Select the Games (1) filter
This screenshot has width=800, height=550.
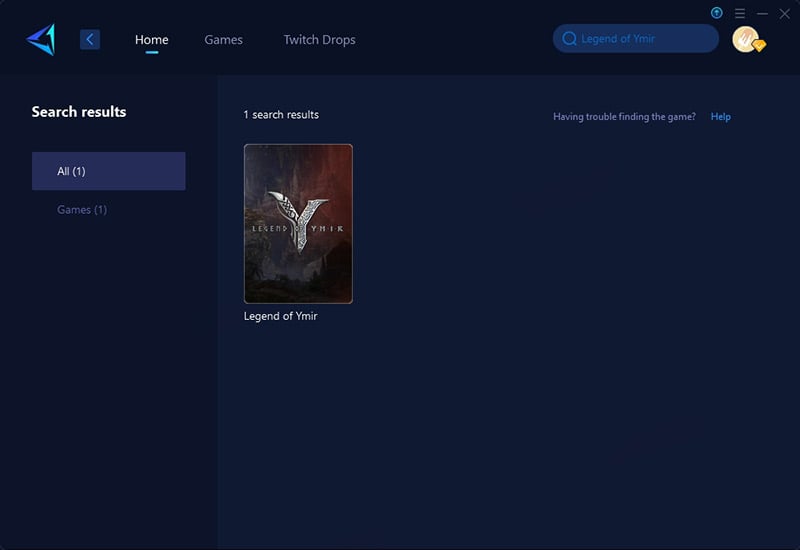(x=82, y=210)
